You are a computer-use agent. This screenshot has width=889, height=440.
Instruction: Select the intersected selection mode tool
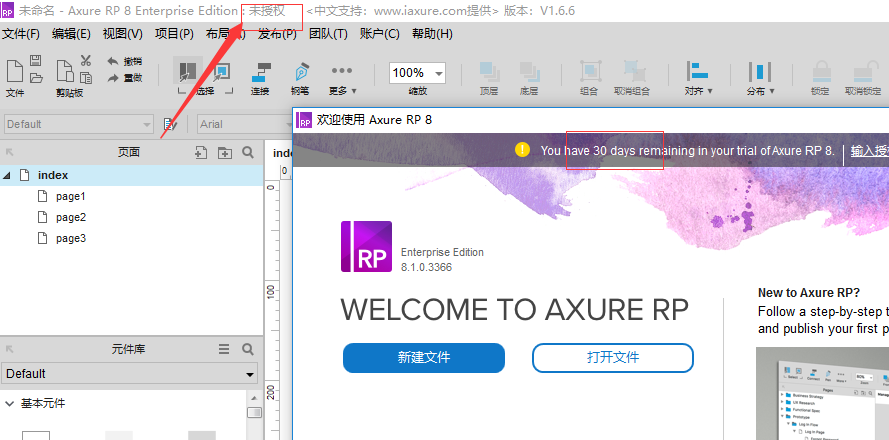(x=187, y=72)
